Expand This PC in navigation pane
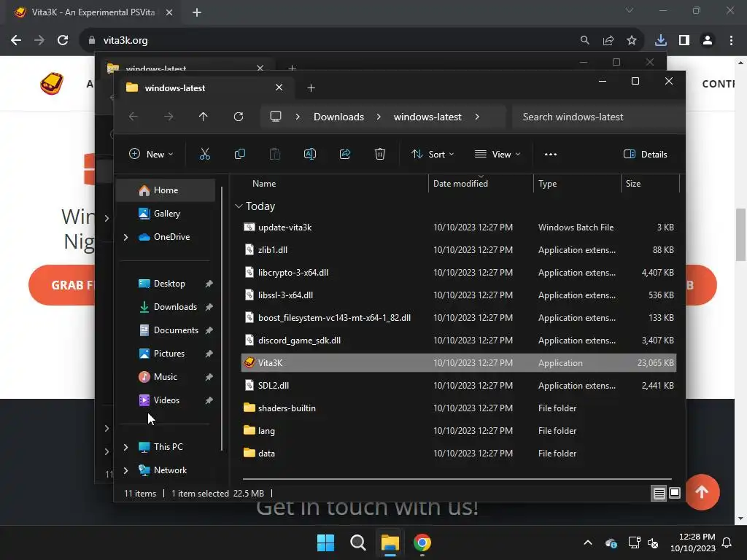 125,447
